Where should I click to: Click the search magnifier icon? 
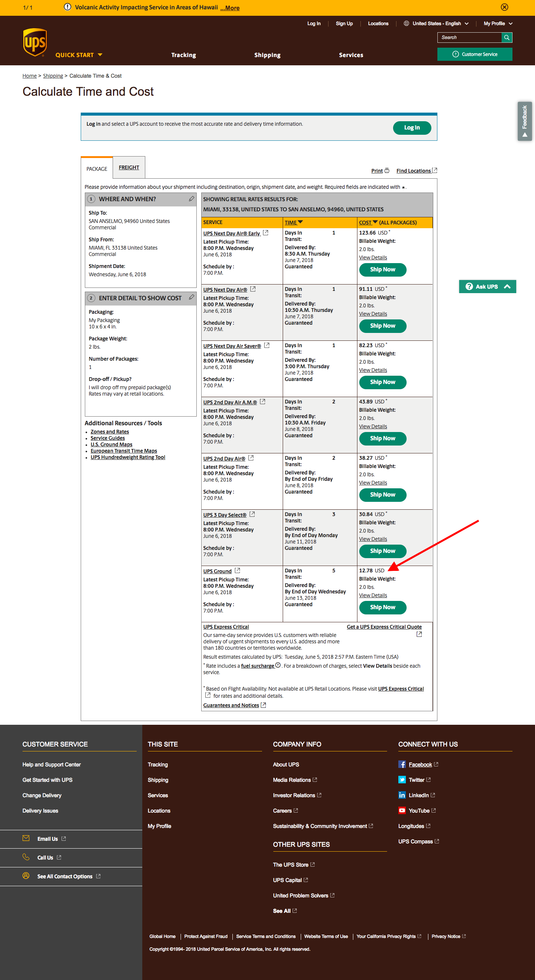coord(506,37)
